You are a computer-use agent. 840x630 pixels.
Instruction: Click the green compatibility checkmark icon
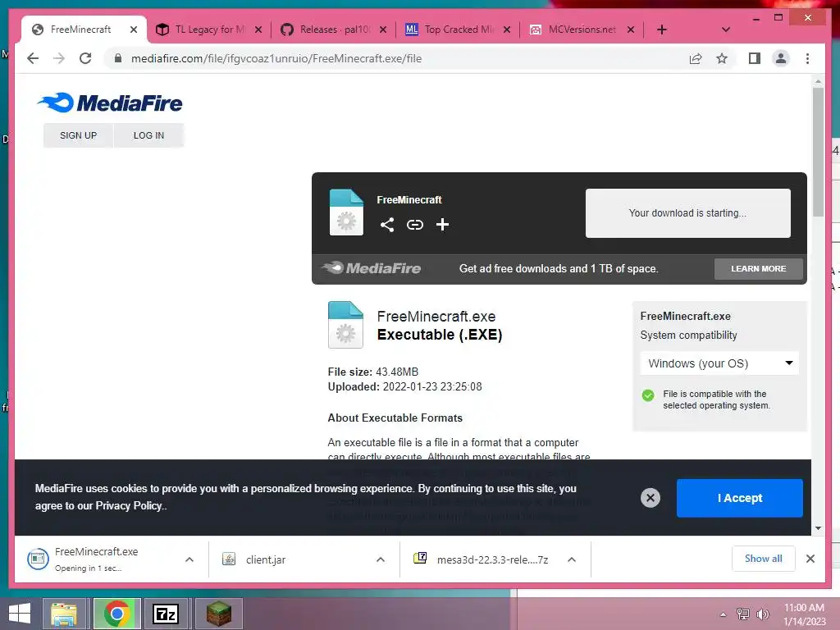[648, 395]
